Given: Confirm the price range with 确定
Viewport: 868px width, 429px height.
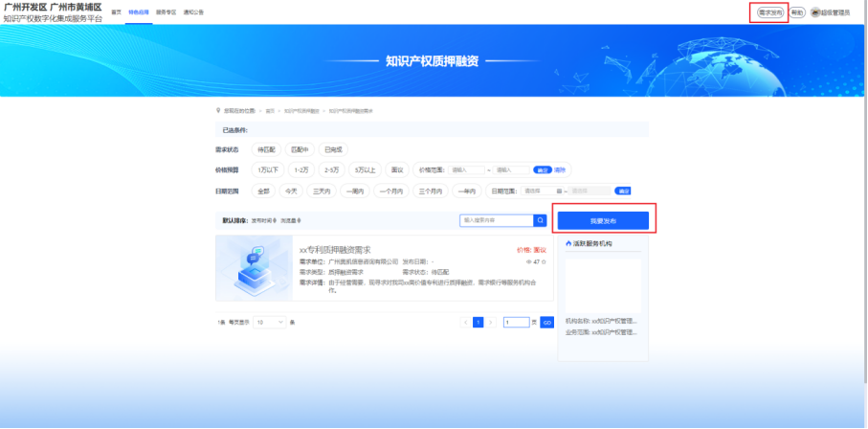Looking at the screenshot, I should click(542, 169).
